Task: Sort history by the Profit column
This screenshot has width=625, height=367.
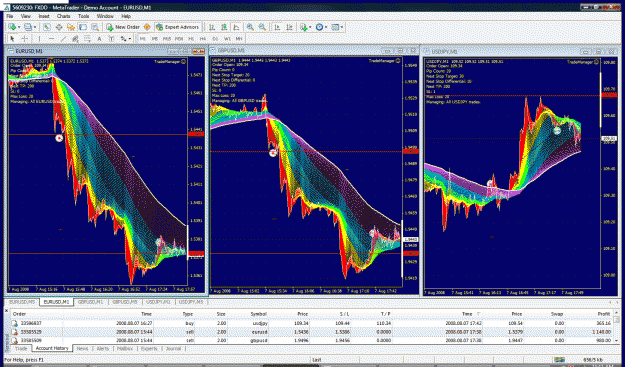Action: (x=604, y=314)
